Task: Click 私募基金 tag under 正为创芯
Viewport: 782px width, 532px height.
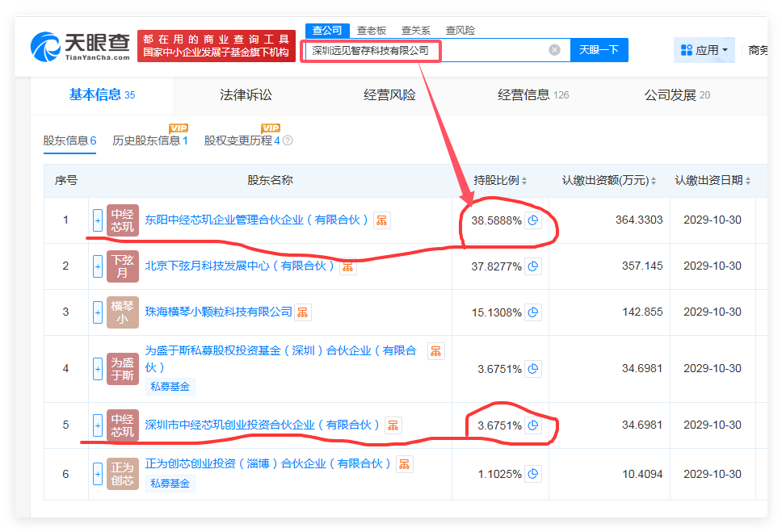Action: [170, 483]
